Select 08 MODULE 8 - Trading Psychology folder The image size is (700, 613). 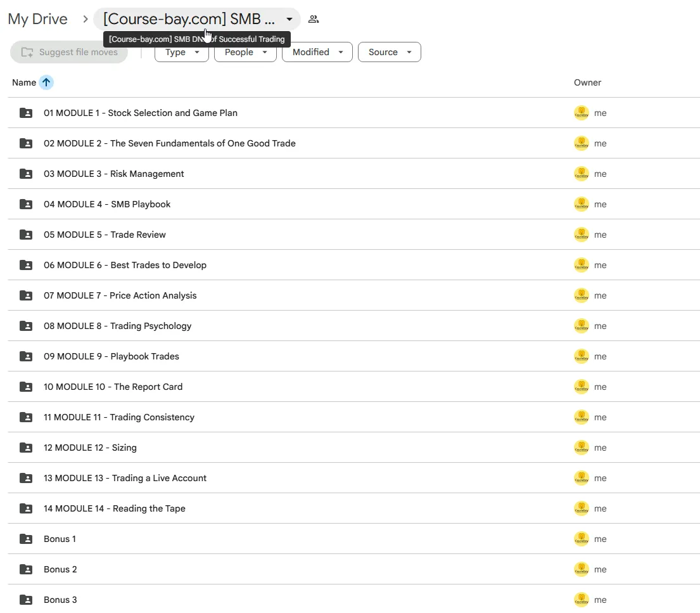point(117,326)
